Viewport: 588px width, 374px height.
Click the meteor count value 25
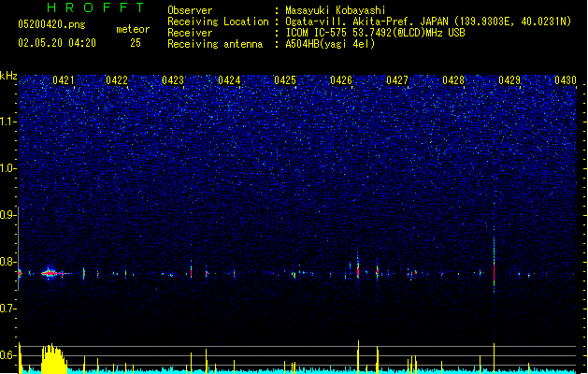pos(136,43)
